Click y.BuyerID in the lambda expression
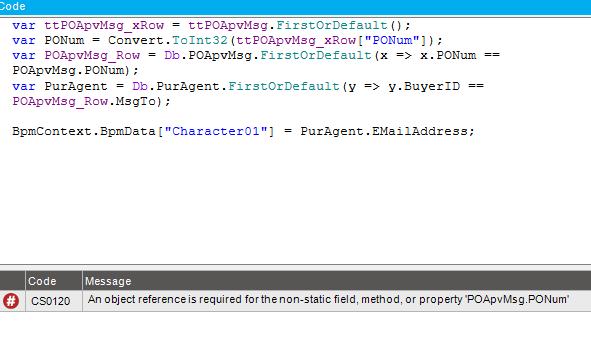 [x=424, y=87]
